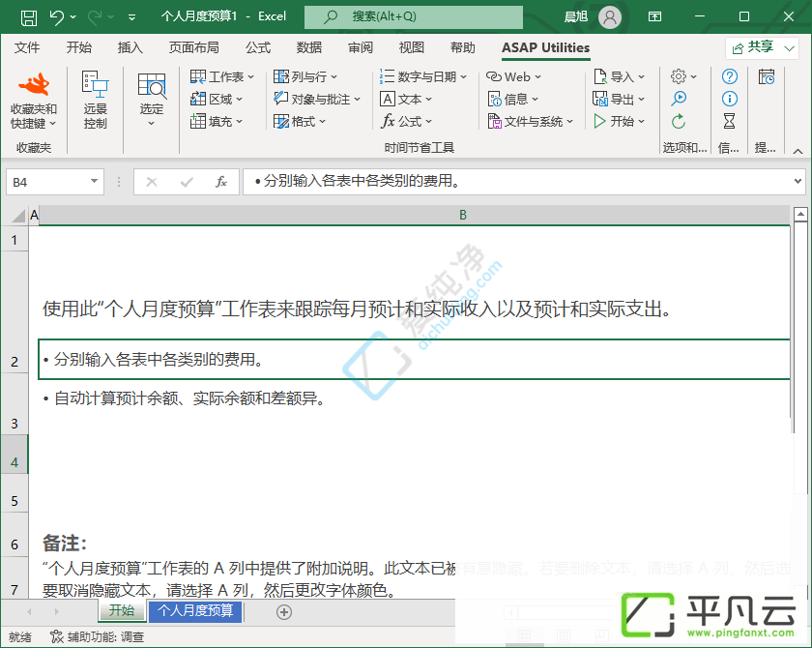The width and height of the screenshot is (812, 648).
Task: Open the 数字与日期 numbers and dates menu
Action: tap(423, 76)
